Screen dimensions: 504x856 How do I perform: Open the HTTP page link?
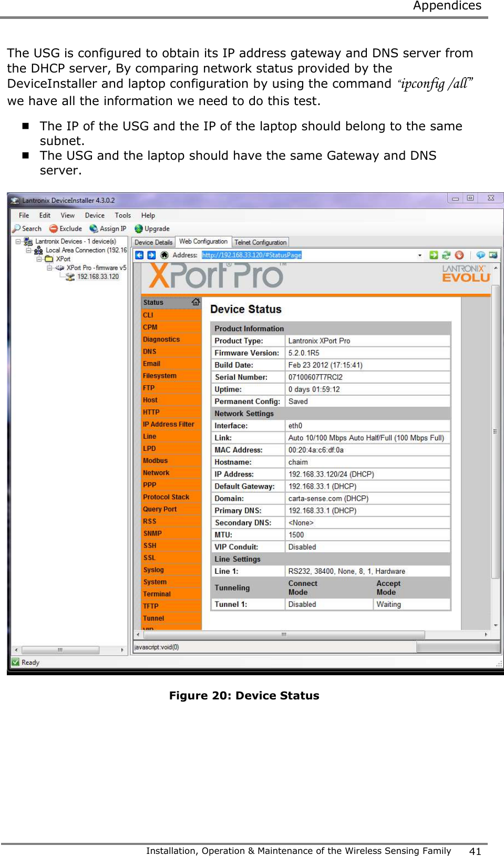151,412
